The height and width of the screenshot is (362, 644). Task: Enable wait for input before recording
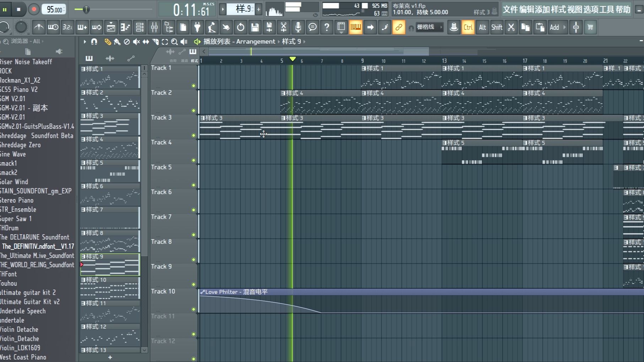click(53, 27)
